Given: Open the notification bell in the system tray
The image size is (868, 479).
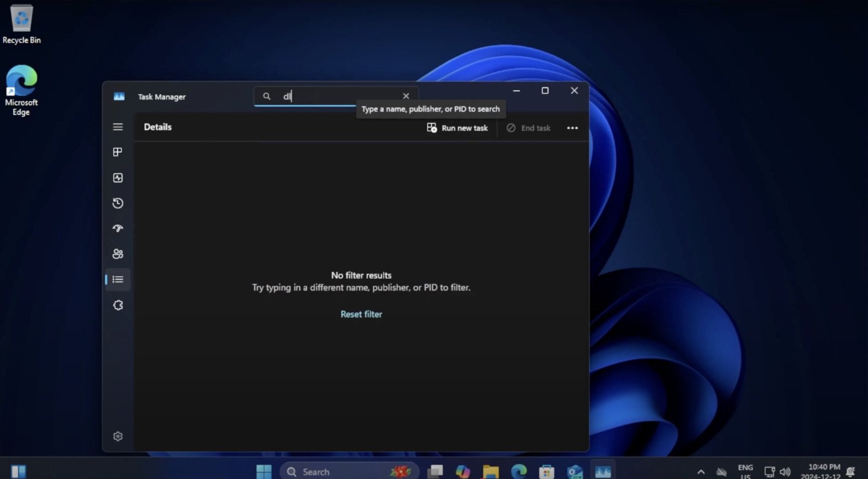Looking at the screenshot, I should [x=850, y=471].
